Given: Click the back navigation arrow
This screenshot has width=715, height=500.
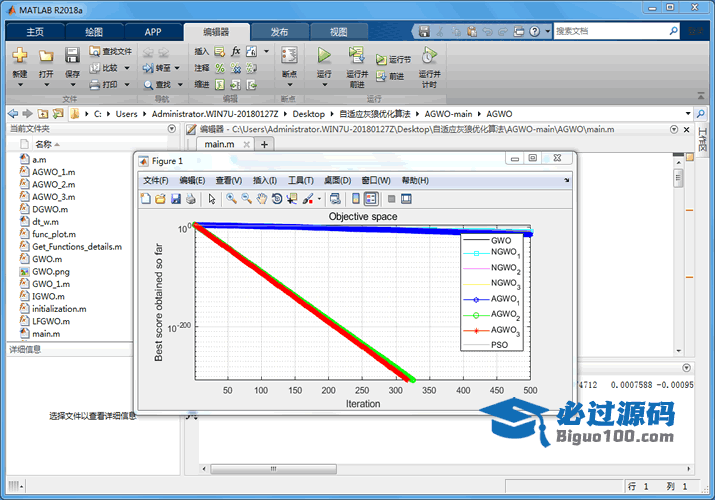Looking at the screenshot, I should [13, 113].
